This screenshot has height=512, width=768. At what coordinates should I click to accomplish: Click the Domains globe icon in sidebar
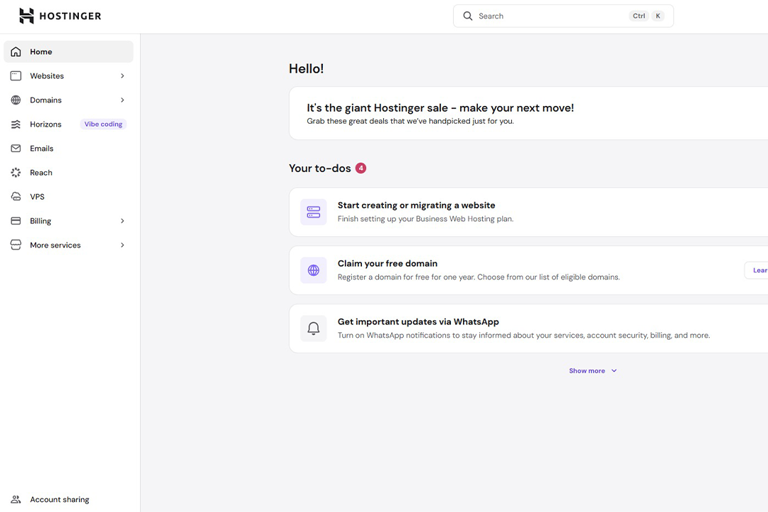click(16, 100)
